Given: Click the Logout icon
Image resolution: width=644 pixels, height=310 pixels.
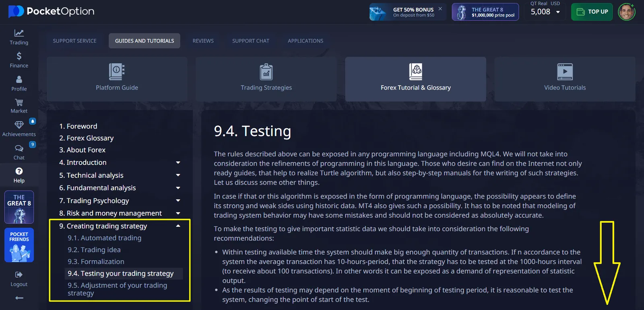Looking at the screenshot, I should pos(19,275).
